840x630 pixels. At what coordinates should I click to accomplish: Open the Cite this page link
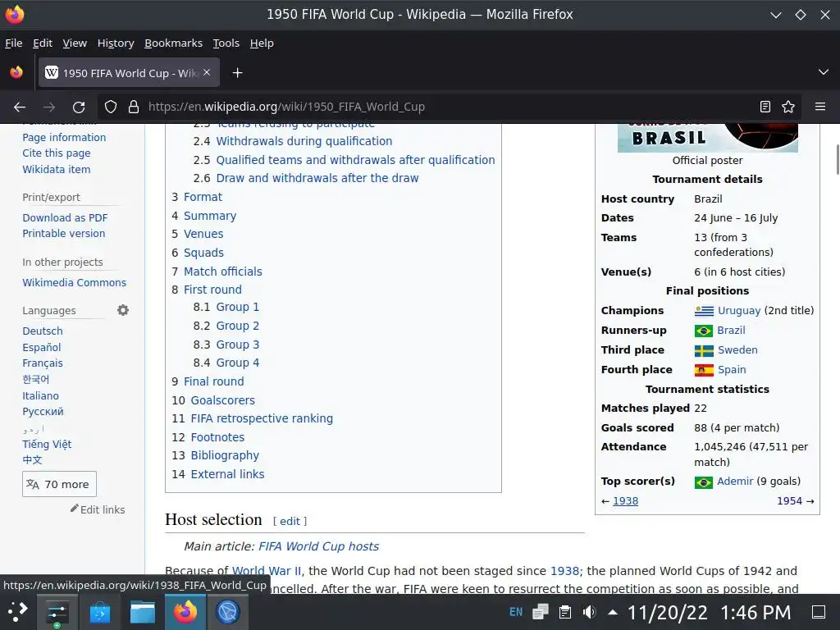pos(57,153)
